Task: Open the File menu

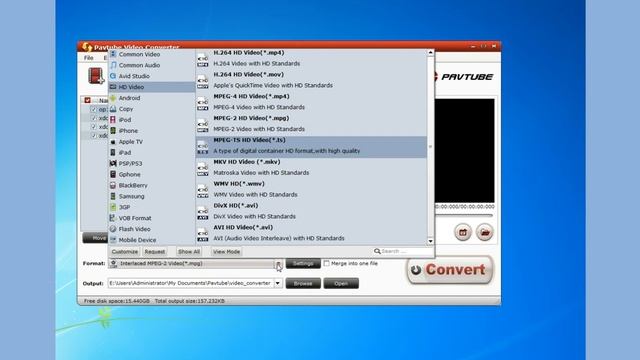Action: click(89, 58)
